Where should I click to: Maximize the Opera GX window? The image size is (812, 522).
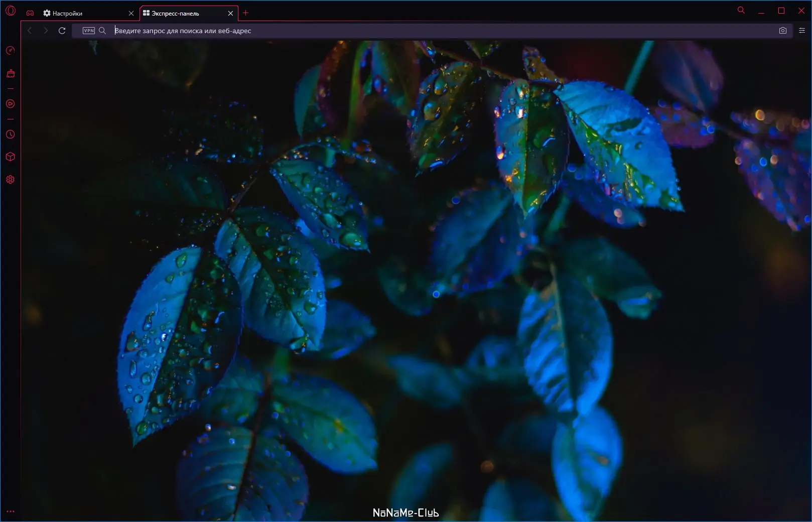pos(781,11)
